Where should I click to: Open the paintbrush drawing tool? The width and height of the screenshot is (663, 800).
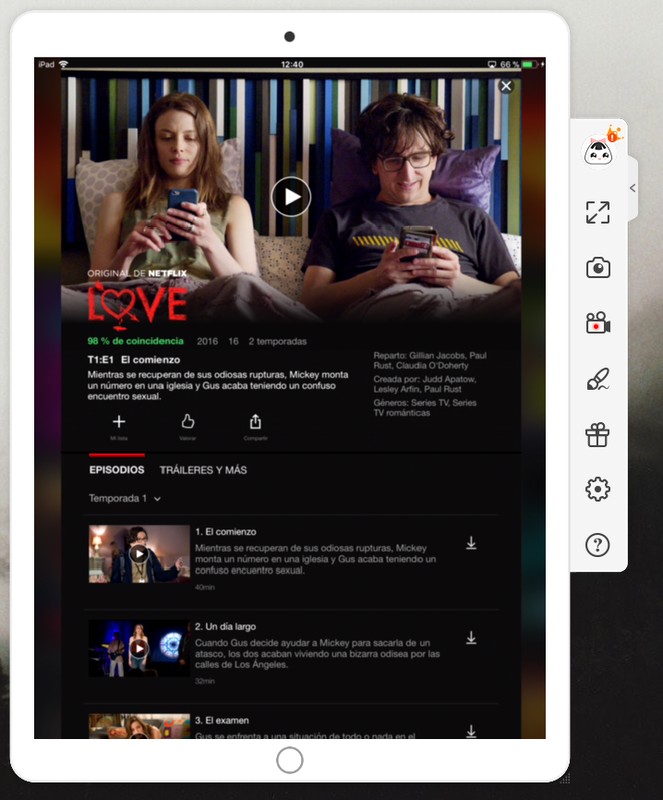(x=598, y=379)
